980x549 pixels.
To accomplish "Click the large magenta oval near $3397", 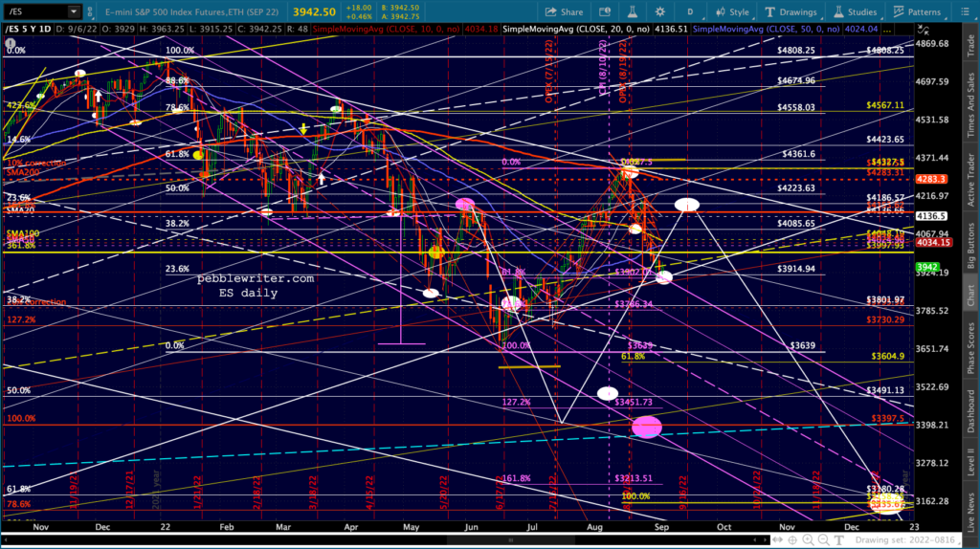I will [x=646, y=428].
